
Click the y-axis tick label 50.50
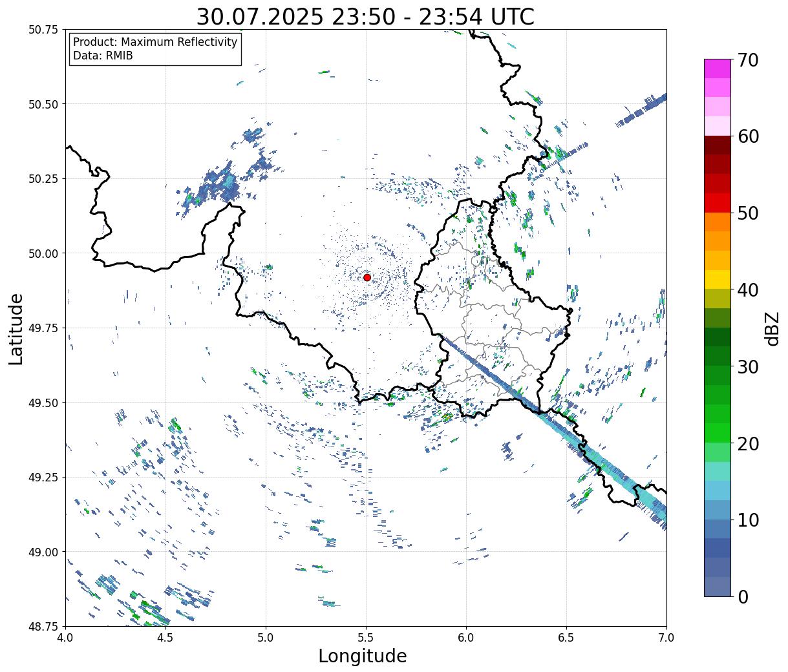click(x=45, y=104)
